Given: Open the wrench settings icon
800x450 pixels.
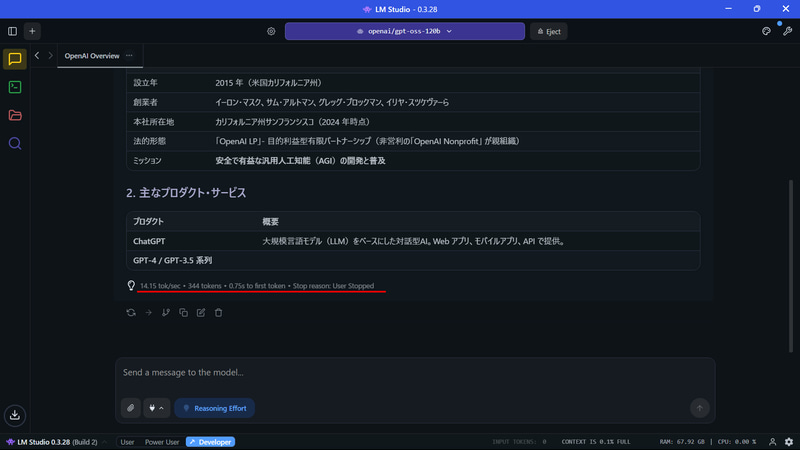Looking at the screenshot, I should pos(787,31).
